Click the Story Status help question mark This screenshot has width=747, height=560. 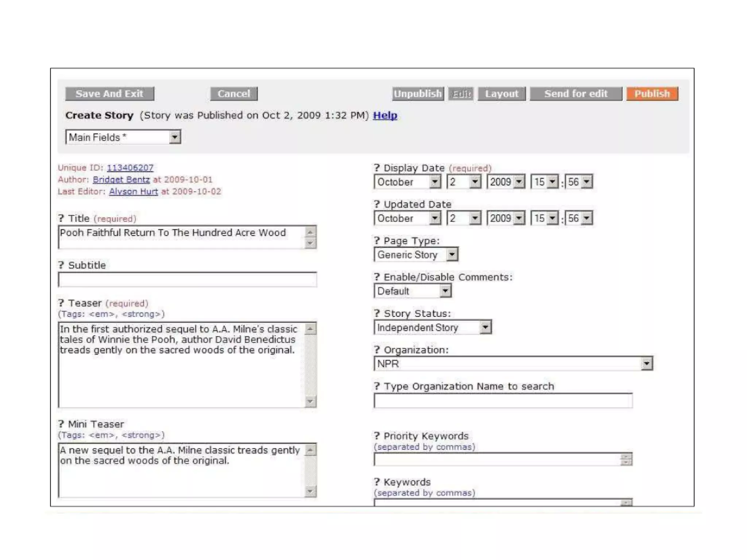point(377,314)
